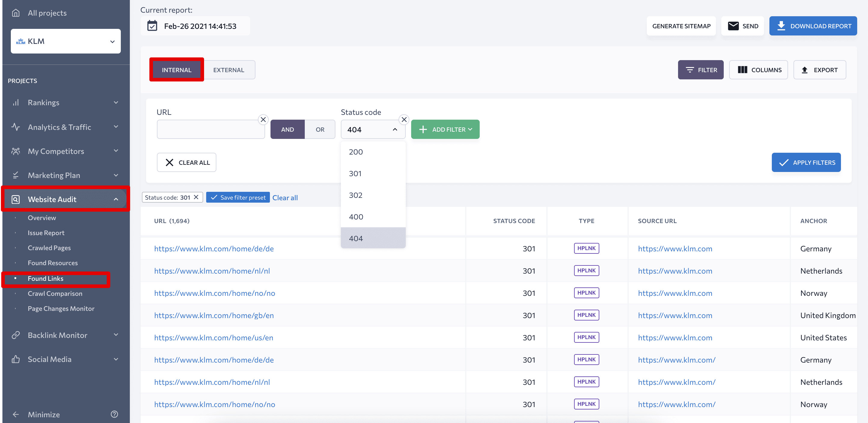Viewport: 868px width, 423px height.
Task: Click the Add Filter plus icon
Action: pyautogui.click(x=423, y=130)
